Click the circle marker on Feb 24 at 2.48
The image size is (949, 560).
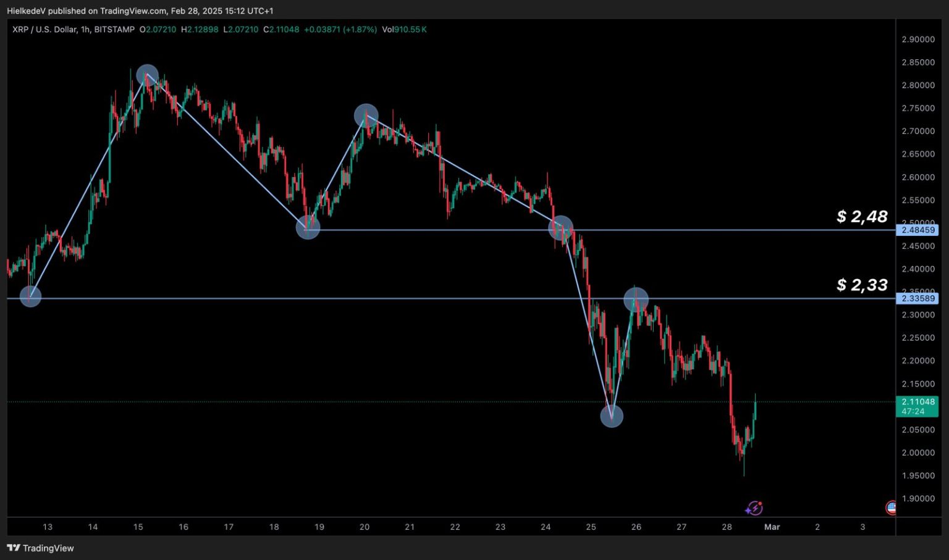click(x=560, y=228)
